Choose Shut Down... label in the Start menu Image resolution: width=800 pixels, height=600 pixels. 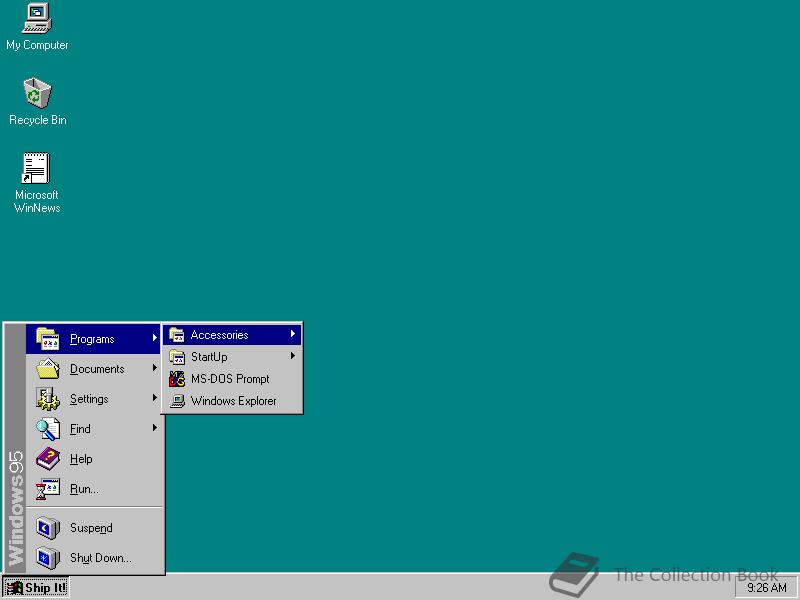point(101,558)
